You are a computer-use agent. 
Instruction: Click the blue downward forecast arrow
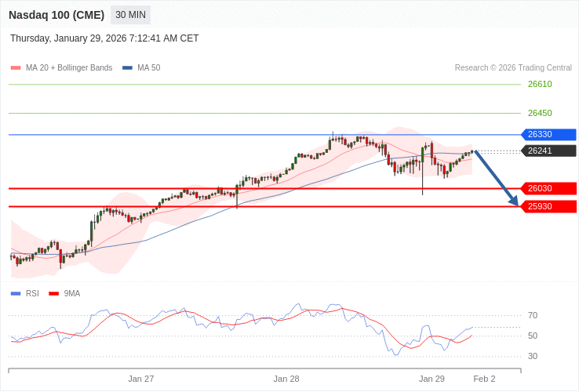click(x=496, y=178)
